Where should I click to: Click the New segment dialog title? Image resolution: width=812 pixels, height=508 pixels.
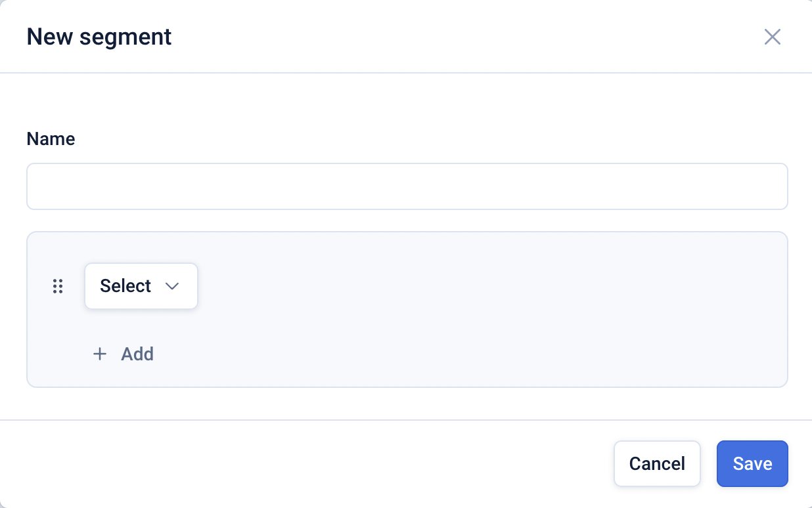click(99, 37)
